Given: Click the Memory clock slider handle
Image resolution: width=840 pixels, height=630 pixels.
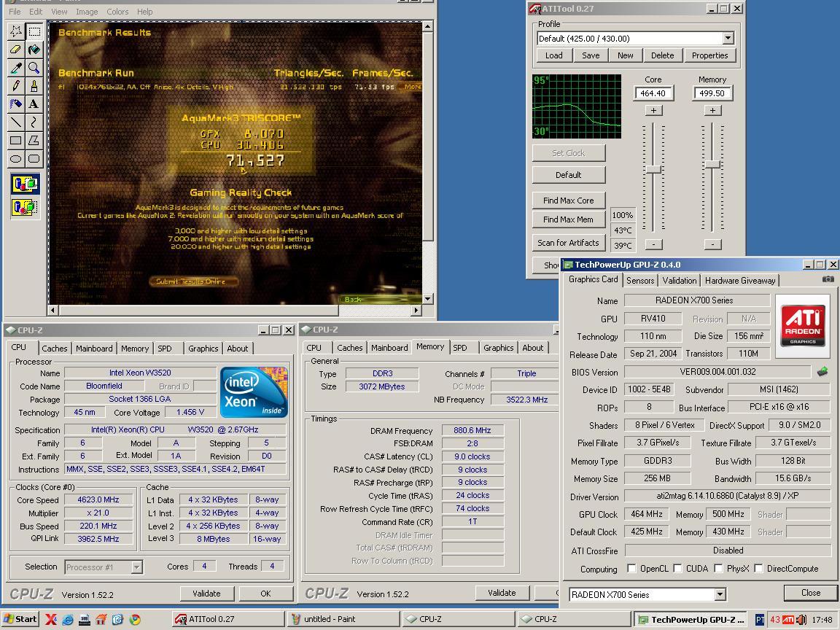Looking at the screenshot, I should click(x=712, y=164).
